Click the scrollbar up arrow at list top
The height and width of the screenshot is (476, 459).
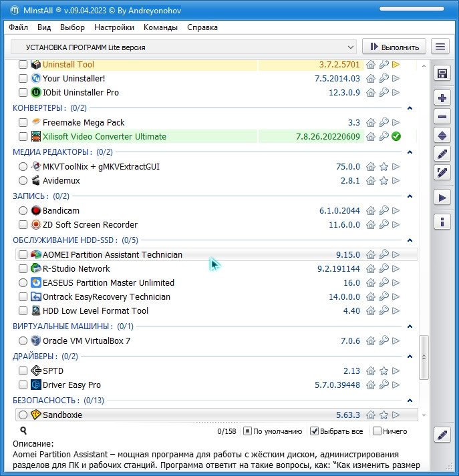click(x=424, y=65)
